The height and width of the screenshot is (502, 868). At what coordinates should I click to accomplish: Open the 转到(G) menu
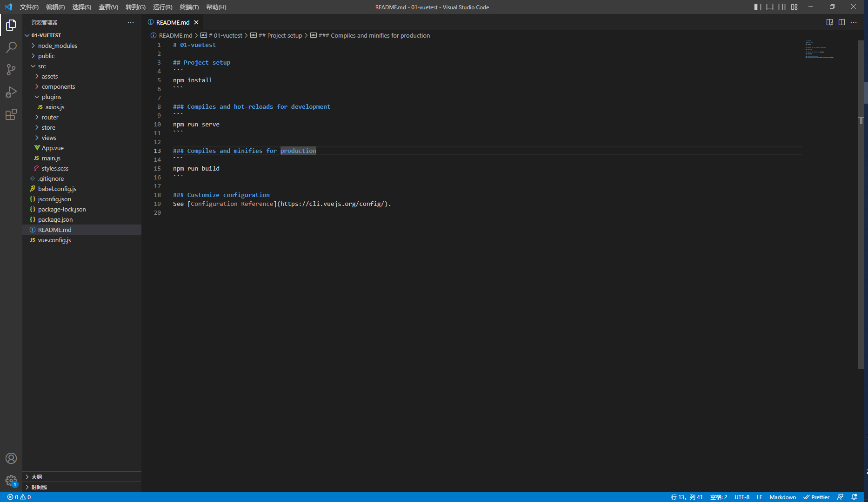[x=135, y=7]
